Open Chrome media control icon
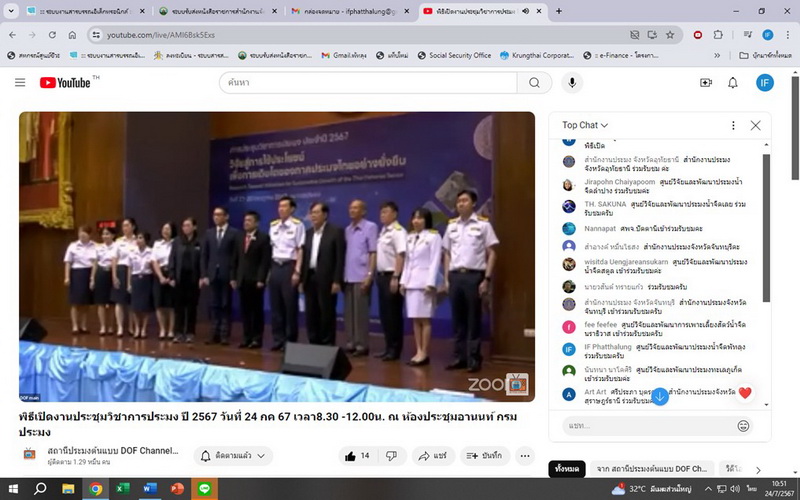 [747, 35]
